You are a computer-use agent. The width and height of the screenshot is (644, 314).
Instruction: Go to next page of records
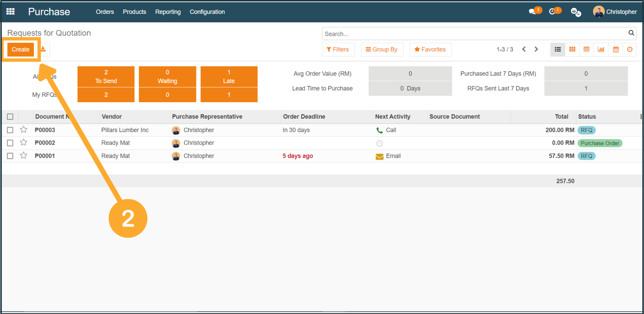pyautogui.click(x=536, y=49)
